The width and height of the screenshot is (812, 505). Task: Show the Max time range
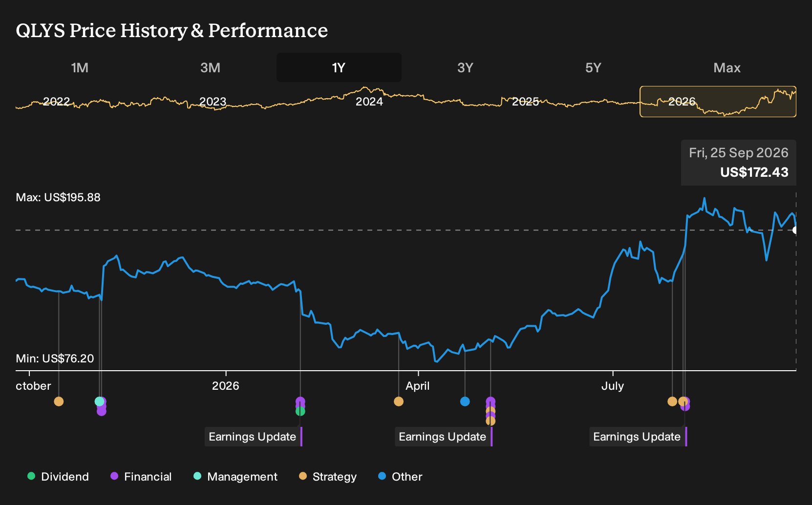727,67
